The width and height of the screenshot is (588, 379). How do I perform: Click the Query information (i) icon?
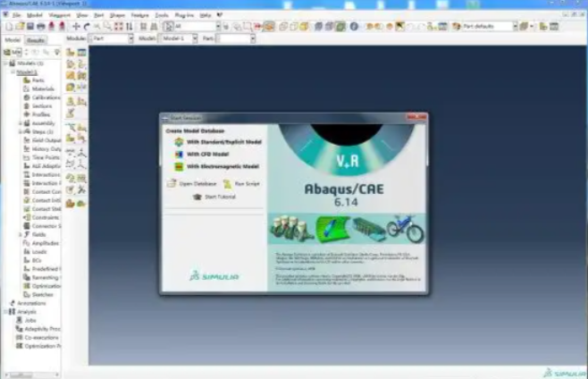(x=354, y=26)
